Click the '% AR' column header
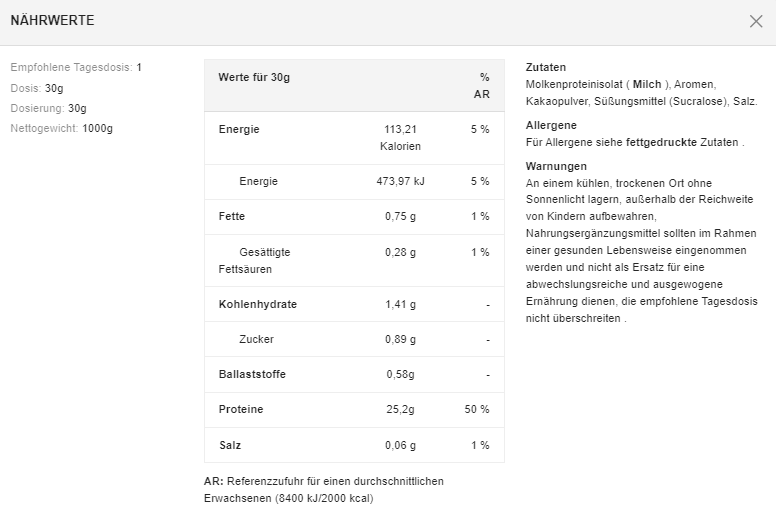Screen dimensions: 776x509 pyautogui.click(x=482, y=85)
